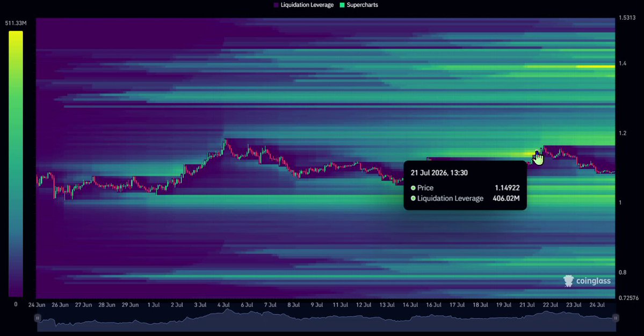
Task: Click the 4 Jul date label
Action: pyautogui.click(x=223, y=305)
